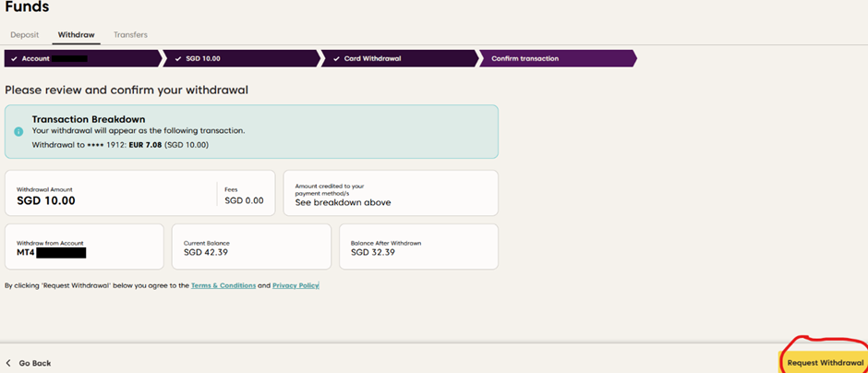Click the checkmark beside the Card Withdrawal step
Image resolution: width=868 pixels, height=373 pixels.
pos(336,58)
